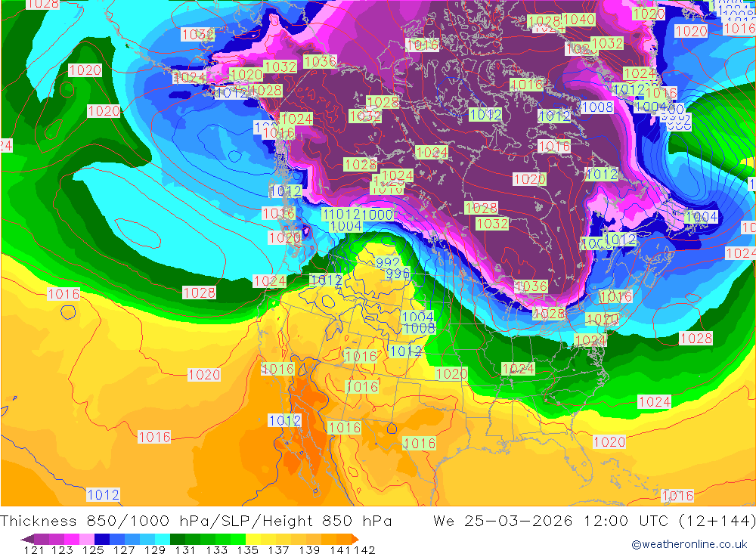Viewport: 756px width, 554px height.
Task: Select the legend value '135'
Action: pos(248,550)
